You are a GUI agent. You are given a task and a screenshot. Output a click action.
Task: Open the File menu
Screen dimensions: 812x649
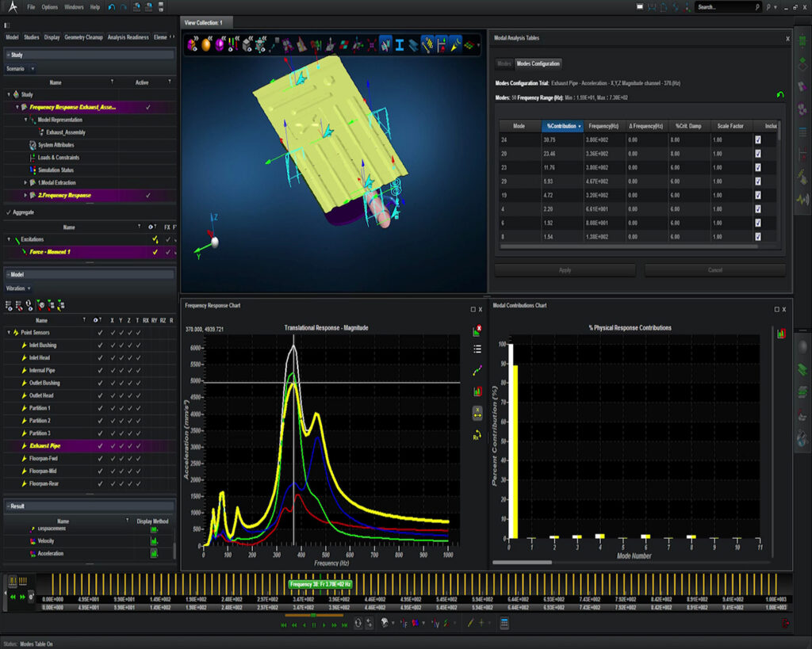[x=31, y=7]
